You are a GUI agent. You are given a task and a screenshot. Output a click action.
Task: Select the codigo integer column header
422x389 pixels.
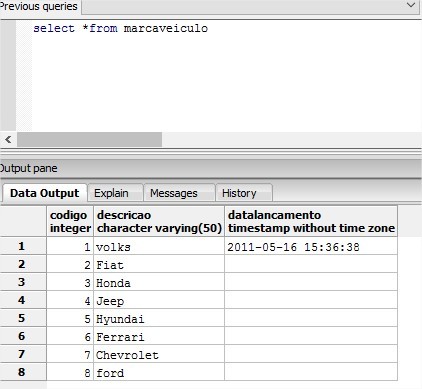click(x=70, y=221)
